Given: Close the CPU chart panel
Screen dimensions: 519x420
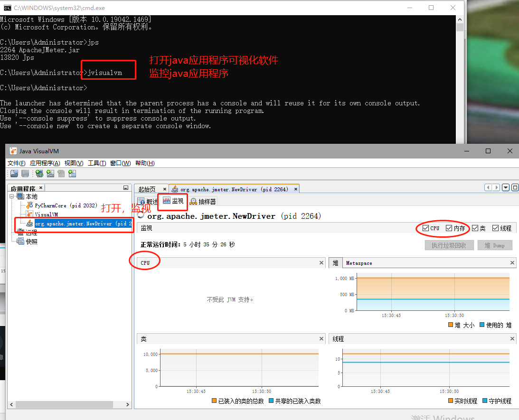Looking at the screenshot, I should click(x=321, y=262).
